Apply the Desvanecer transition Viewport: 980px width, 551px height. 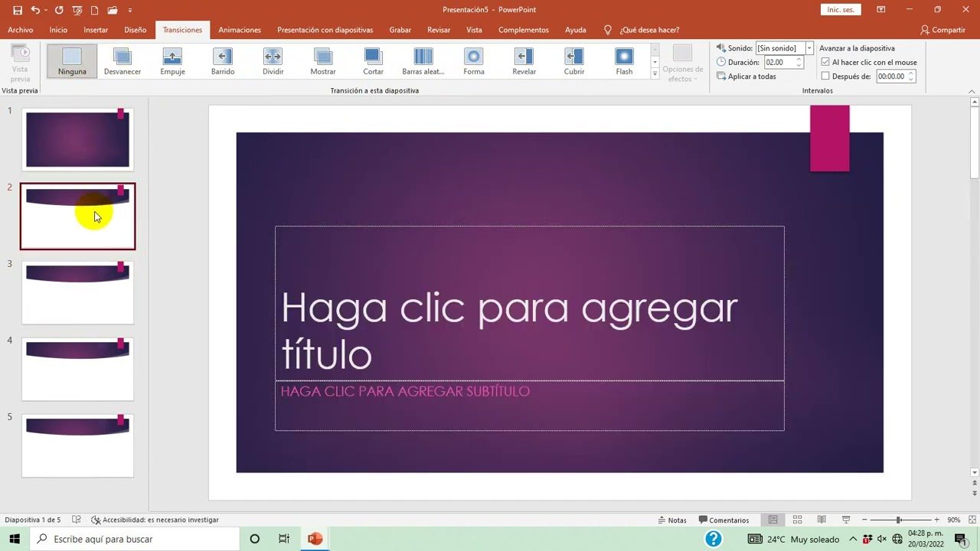(122, 61)
